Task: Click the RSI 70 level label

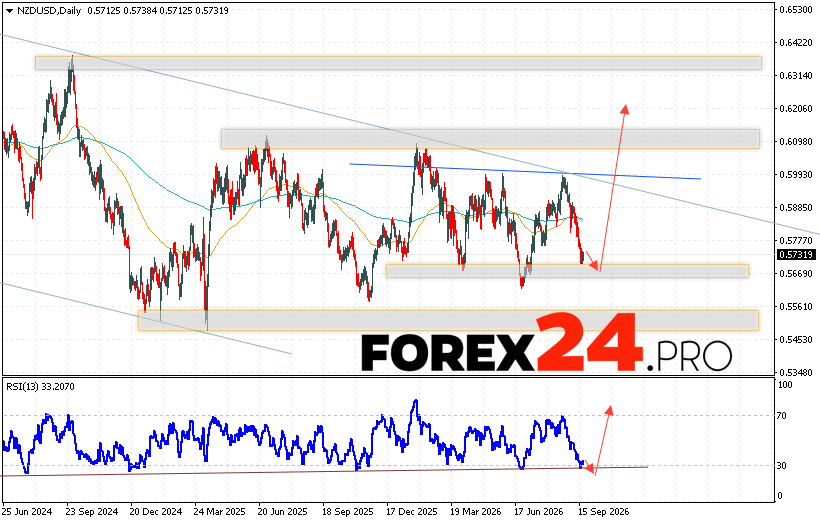Action: tap(782, 416)
